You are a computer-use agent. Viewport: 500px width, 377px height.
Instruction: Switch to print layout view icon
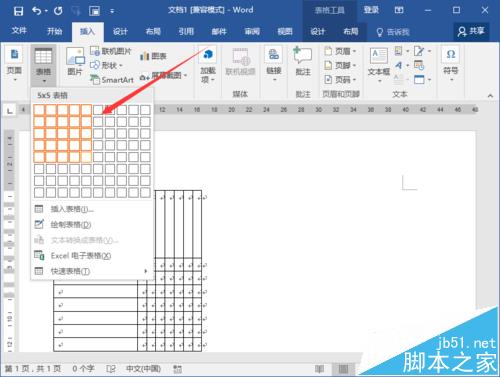tap(343, 369)
